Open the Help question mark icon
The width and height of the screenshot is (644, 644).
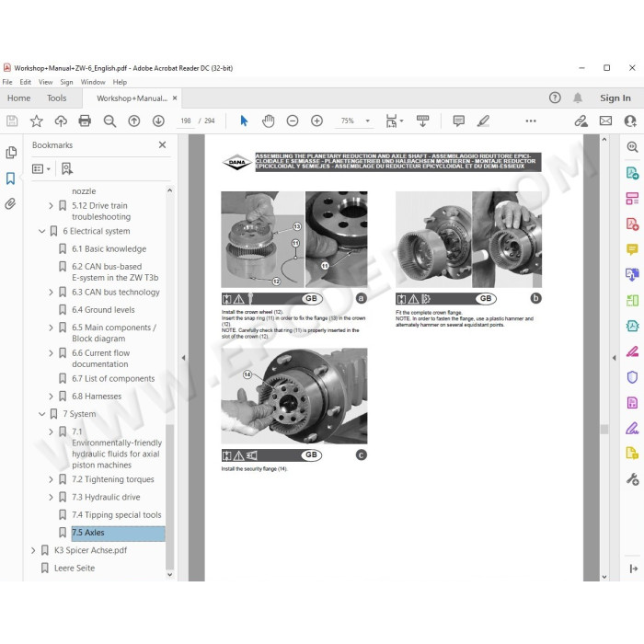(x=555, y=98)
